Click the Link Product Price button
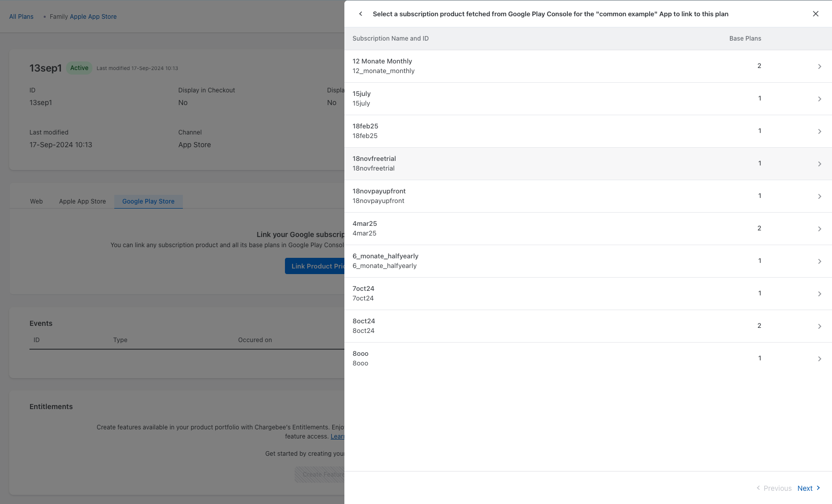This screenshot has height=504, width=832. (x=314, y=266)
